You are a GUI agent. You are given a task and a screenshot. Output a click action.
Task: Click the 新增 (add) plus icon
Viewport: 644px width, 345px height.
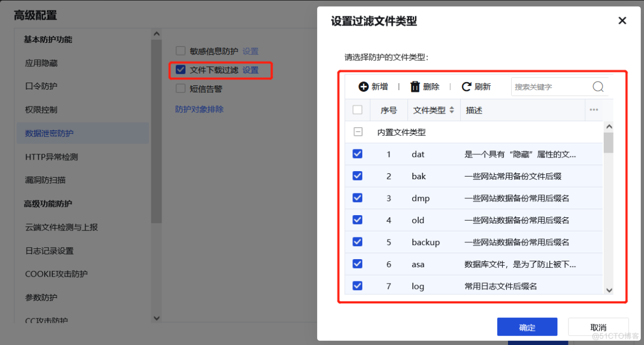pos(363,86)
